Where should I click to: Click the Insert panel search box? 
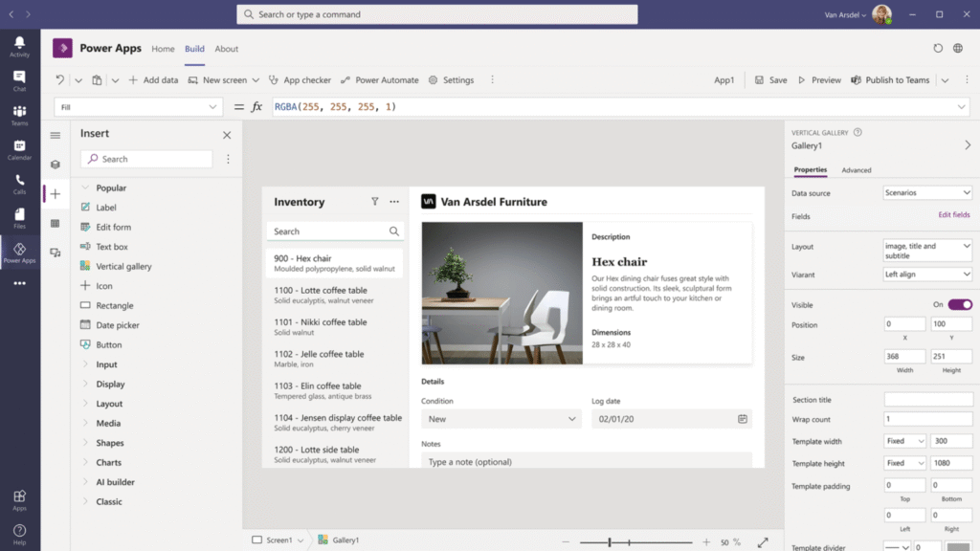tap(146, 159)
